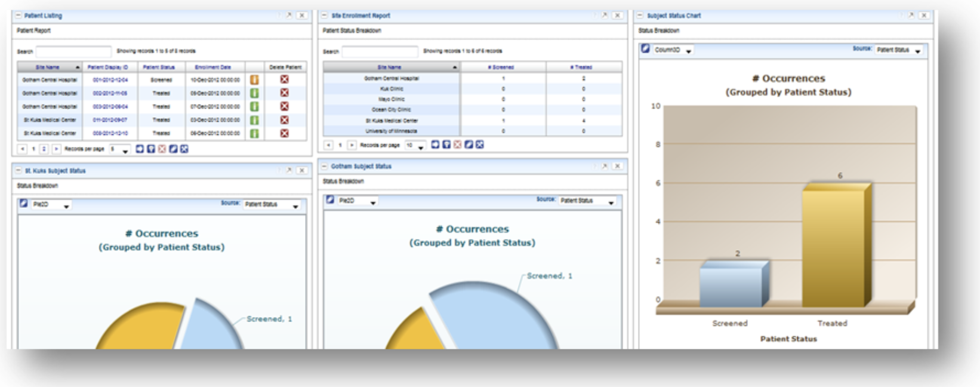This screenshot has height=387, width=980.
Task: Click the filter funnel icon in Site Enrollment Report footer
Action: coord(446,145)
